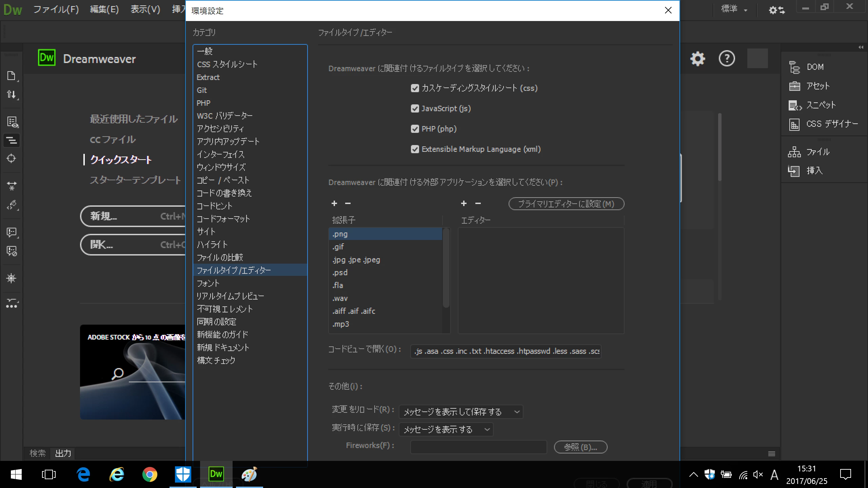Click the Snippets panel icon

[794, 105]
